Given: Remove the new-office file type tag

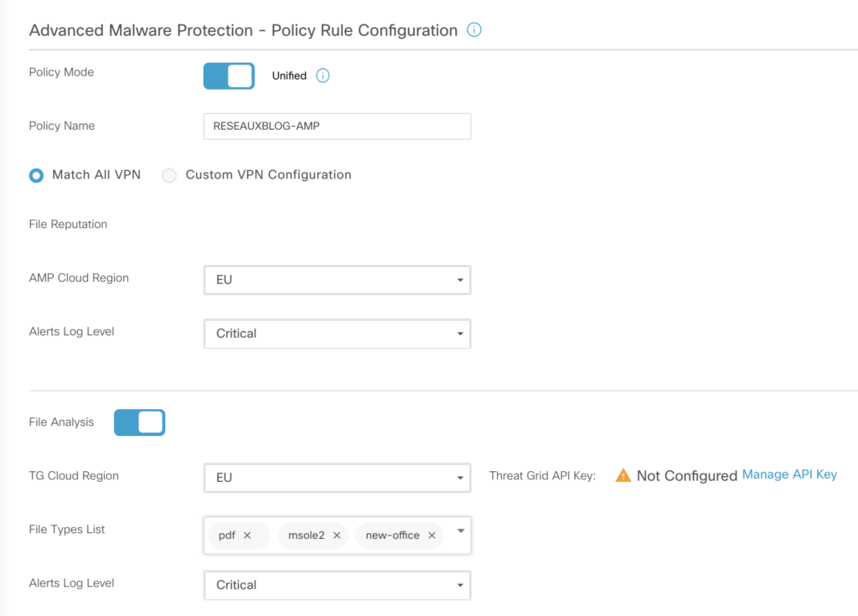Looking at the screenshot, I should (432, 536).
